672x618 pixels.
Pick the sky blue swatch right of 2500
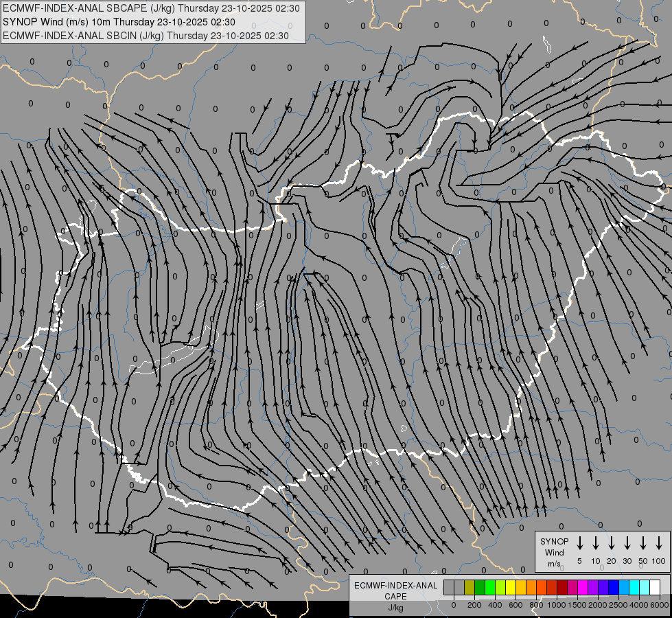point(624,587)
